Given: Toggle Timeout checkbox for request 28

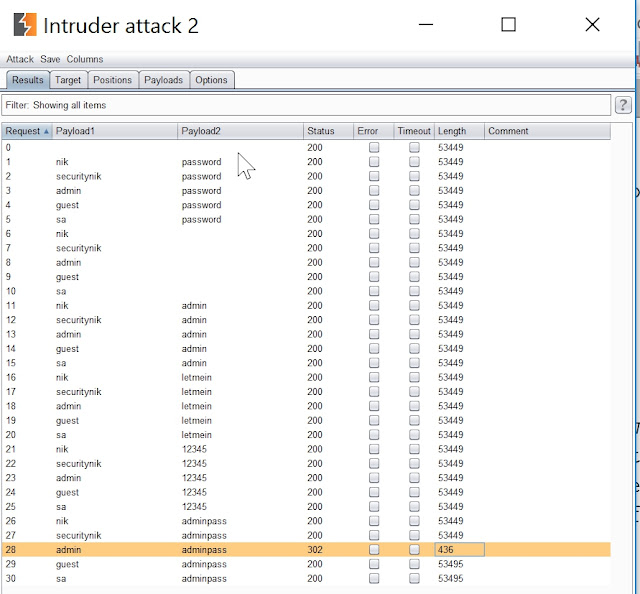Looking at the screenshot, I should pyautogui.click(x=414, y=550).
